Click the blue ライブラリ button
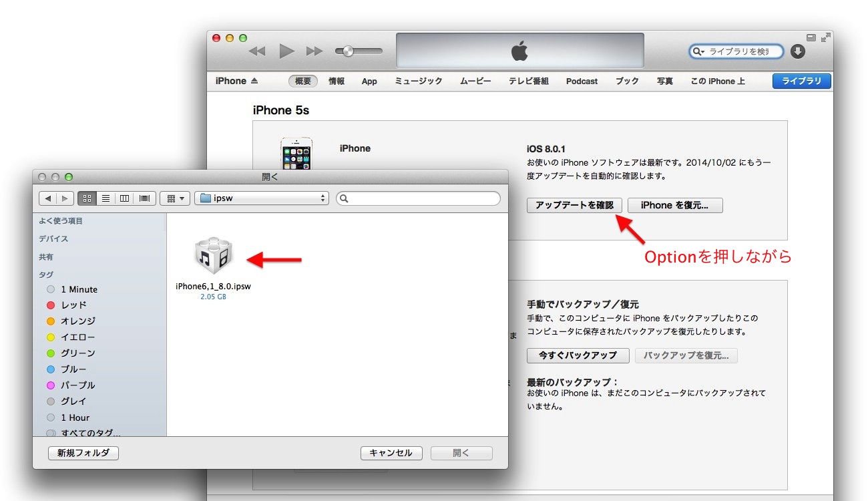This screenshot has width=868, height=501. point(802,81)
